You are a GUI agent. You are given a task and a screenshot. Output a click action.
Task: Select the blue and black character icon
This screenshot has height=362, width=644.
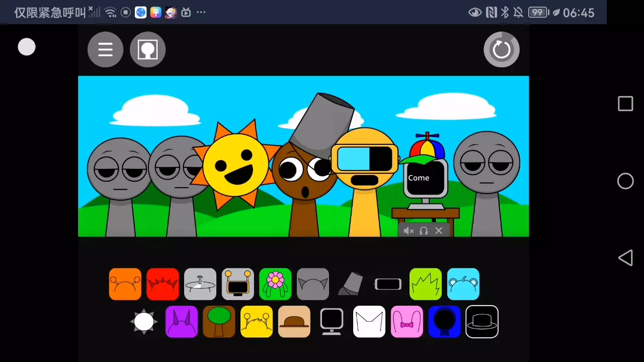[445, 322]
